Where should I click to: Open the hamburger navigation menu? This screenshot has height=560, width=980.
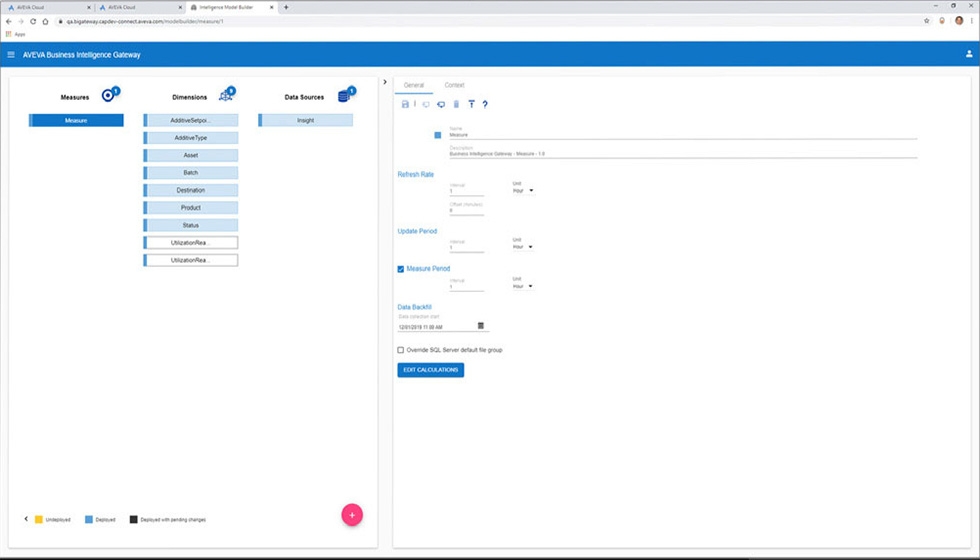11,55
